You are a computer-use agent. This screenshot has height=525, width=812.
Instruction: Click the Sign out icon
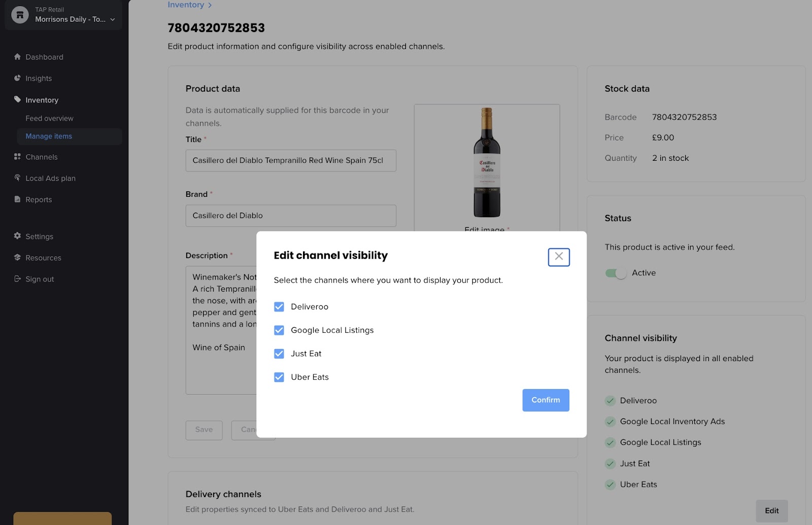coord(17,279)
